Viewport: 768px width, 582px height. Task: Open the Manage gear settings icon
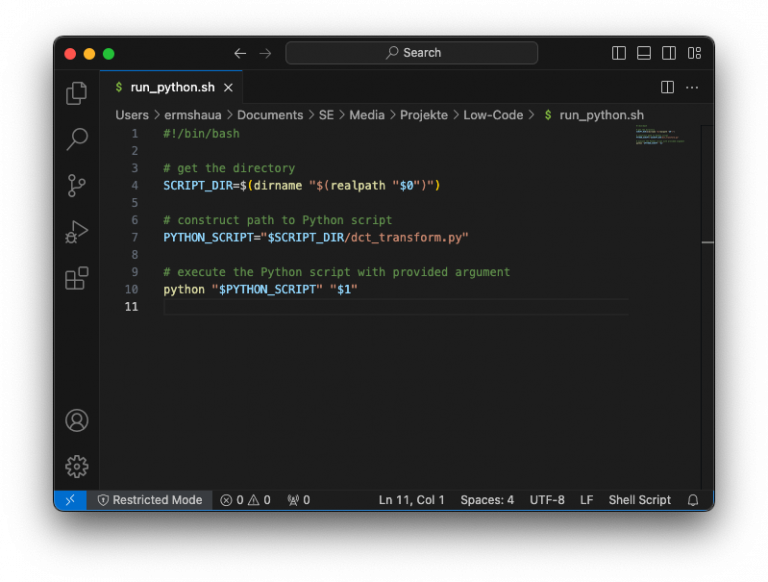tap(77, 466)
